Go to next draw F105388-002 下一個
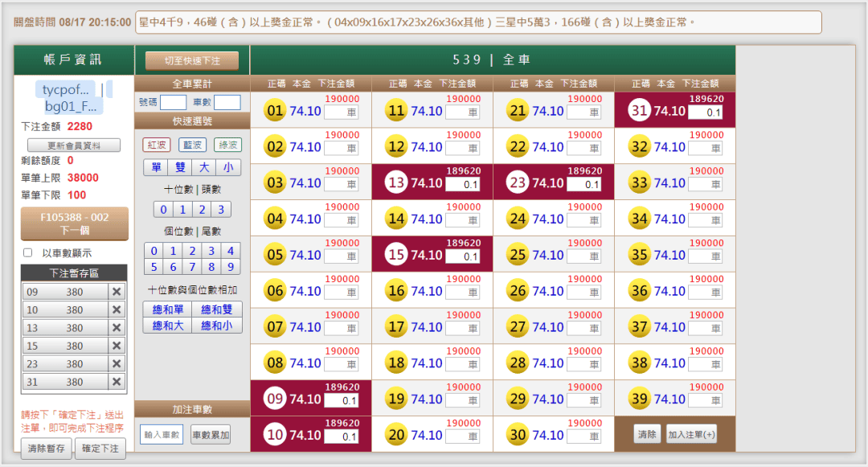This screenshot has height=467, width=868. tap(75, 223)
